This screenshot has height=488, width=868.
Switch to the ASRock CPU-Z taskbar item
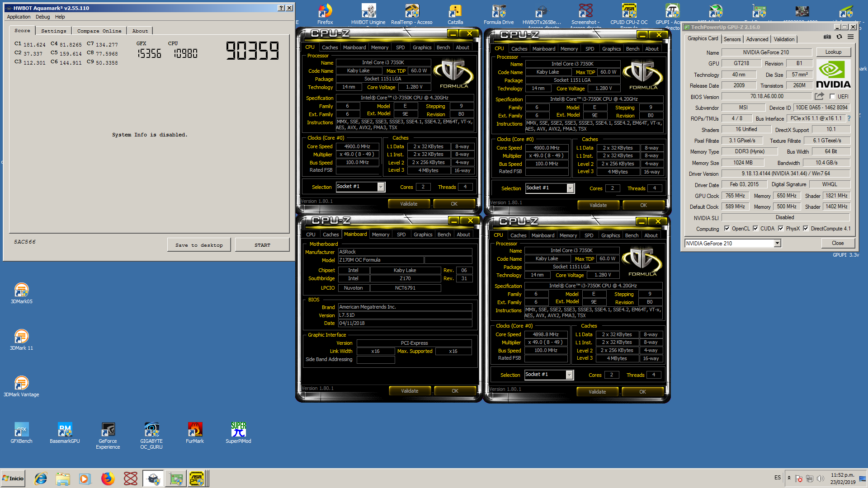(197, 479)
